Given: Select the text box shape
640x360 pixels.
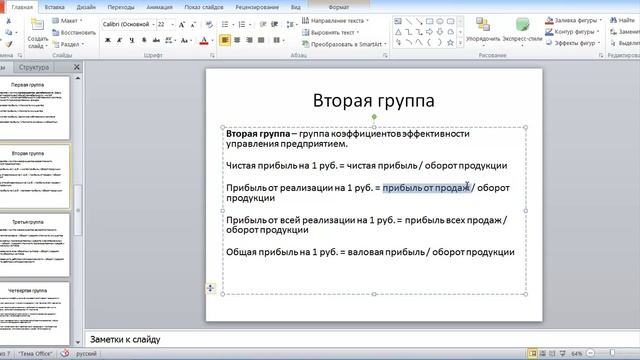Looking at the screenshot, I should pos(398,21).
